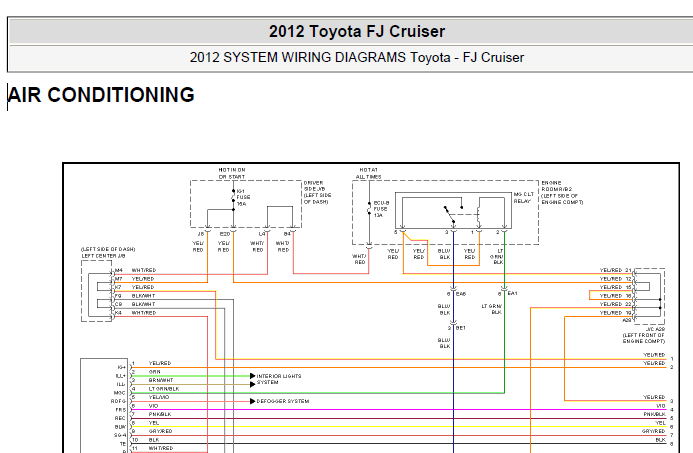Click "YEL/RED 19" pin on J/C A28
693x453 pixels.
pyautogui.click(x=616, y=312)
